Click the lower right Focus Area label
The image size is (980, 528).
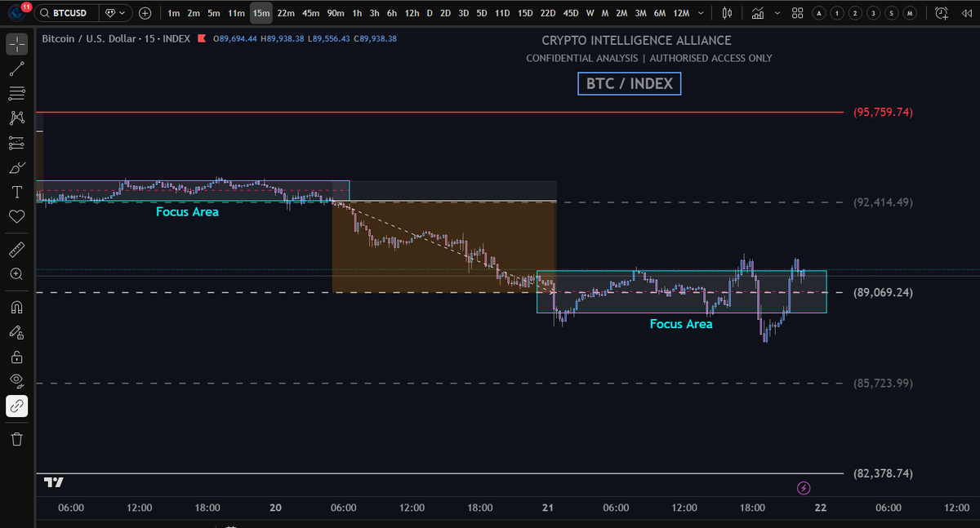pos(681,324)
